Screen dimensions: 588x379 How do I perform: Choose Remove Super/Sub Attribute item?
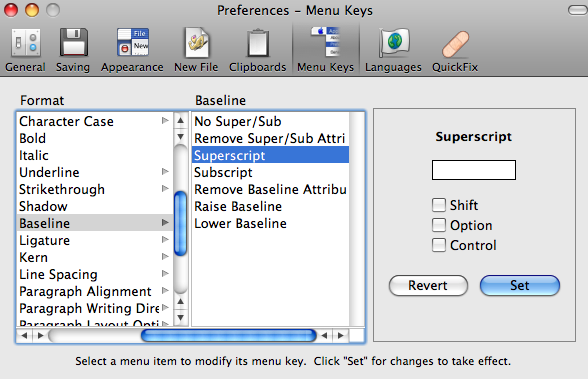pyautogui.click(x=270, y=138)
